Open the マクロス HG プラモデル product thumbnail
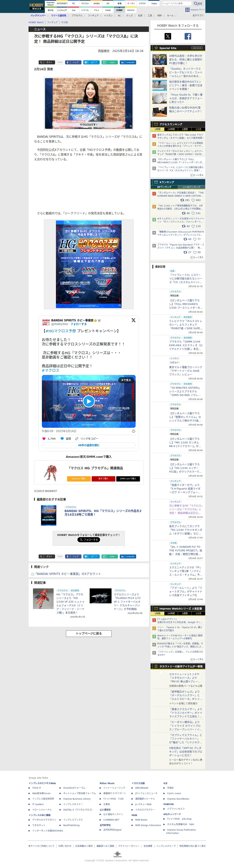Image resolution: width=234 pixels, height=868 pixels. pos(50,472)
